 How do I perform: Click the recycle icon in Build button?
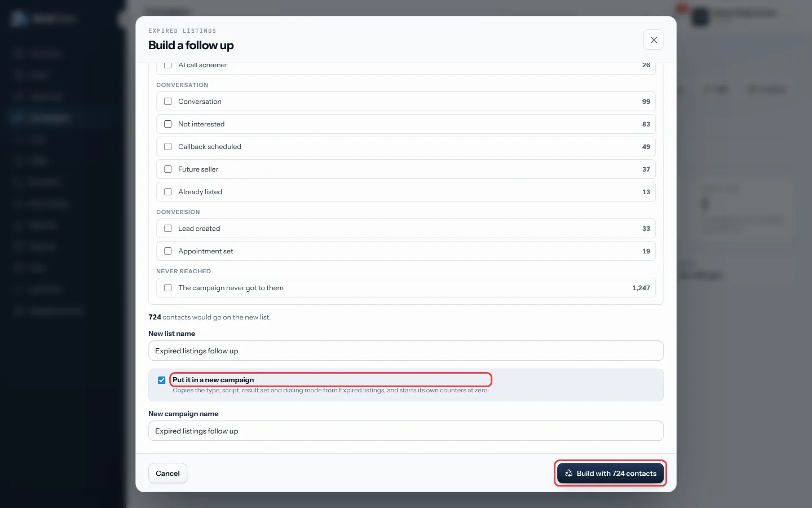coord(568,474)
